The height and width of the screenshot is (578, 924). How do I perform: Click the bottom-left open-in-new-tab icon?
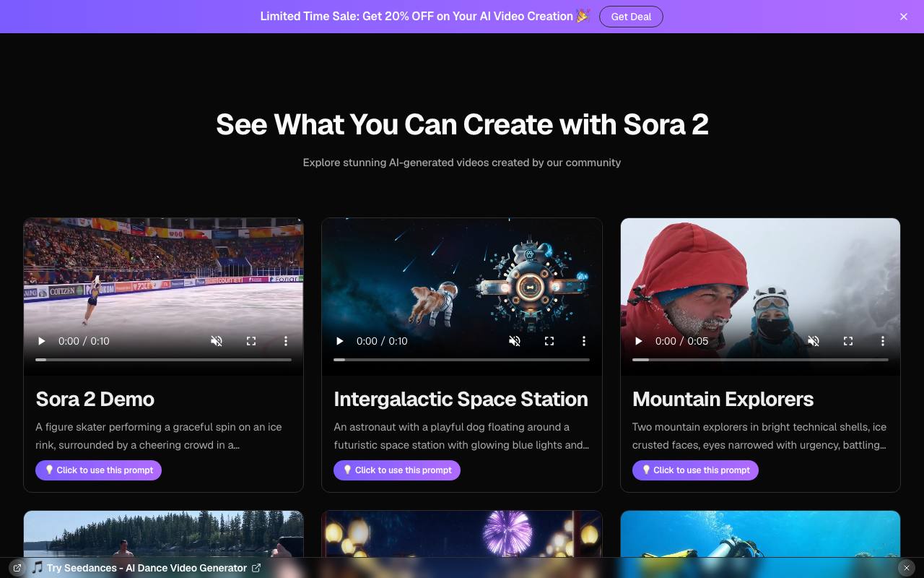point(17,568)
